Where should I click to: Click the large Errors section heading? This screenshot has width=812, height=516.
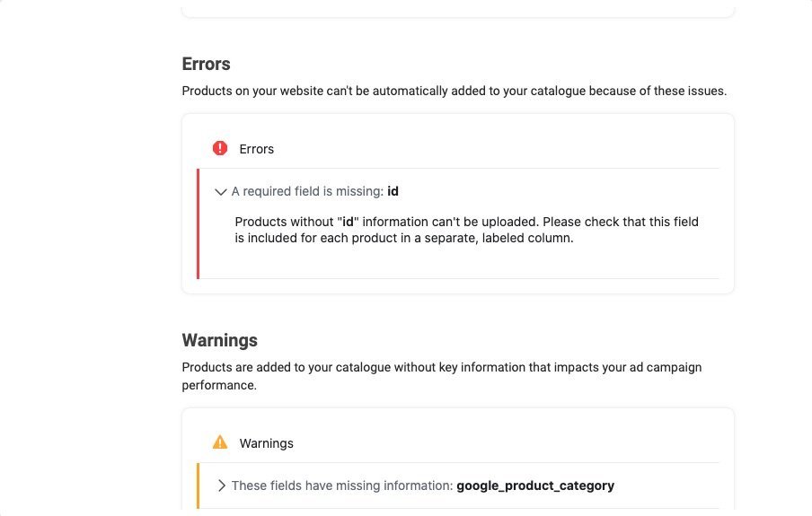click(x=206, y=65)
